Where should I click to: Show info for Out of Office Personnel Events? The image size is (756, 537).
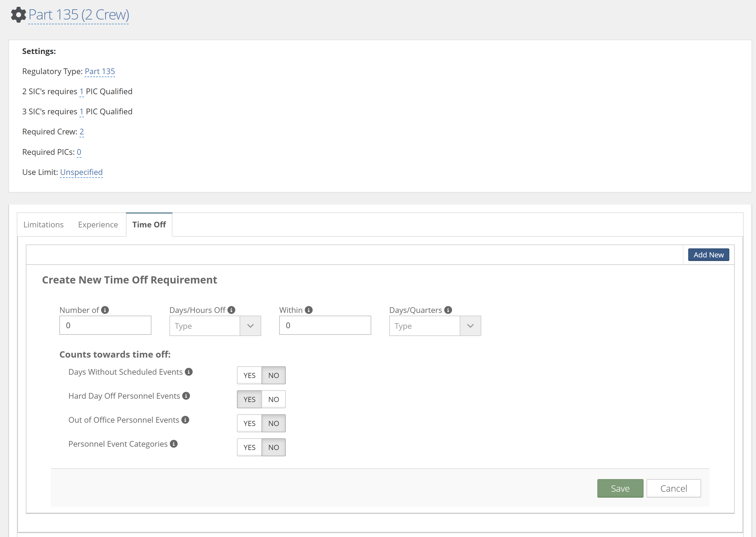coord(185,420)
